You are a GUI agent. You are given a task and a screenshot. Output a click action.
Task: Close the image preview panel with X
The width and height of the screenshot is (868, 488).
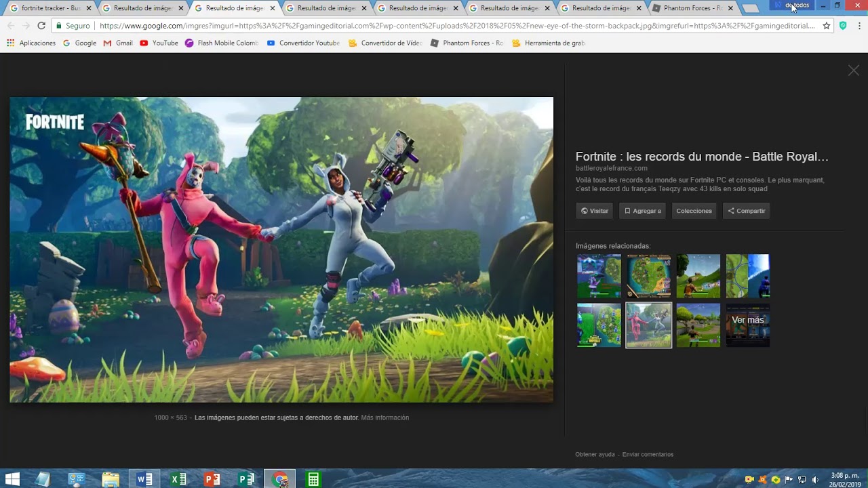click(853, 70)
